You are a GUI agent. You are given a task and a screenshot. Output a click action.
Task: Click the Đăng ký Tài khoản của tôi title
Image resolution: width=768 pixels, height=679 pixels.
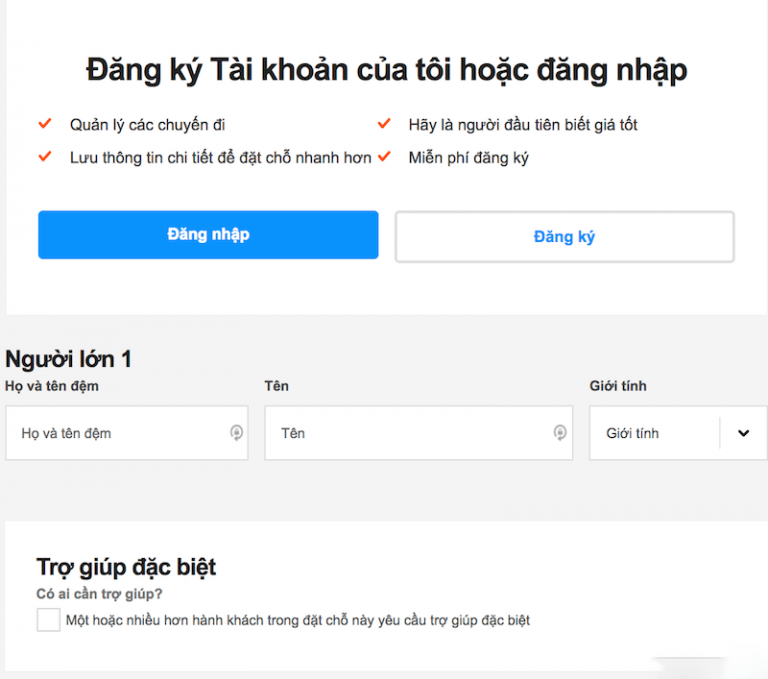pos(386,70)
